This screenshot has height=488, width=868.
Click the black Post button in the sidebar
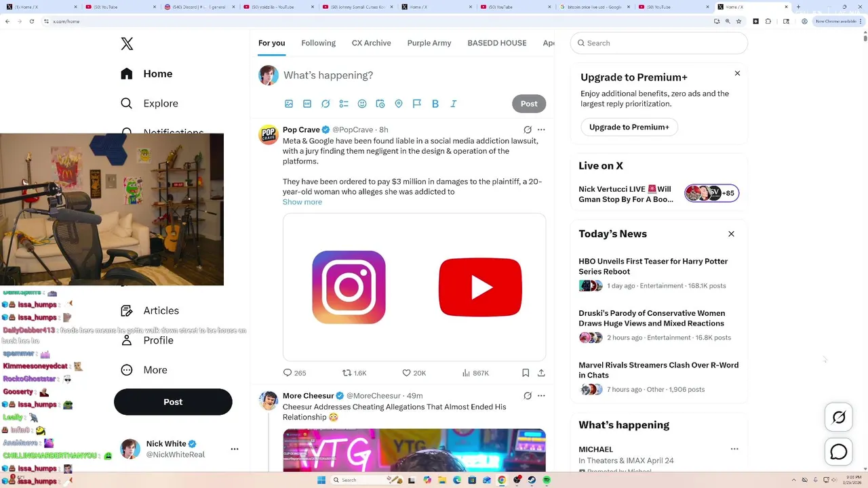pos(173,402)
